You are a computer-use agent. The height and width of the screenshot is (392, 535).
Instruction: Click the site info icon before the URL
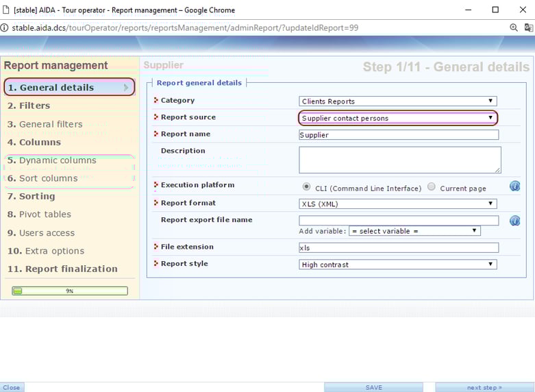click(x=5, y=28)
